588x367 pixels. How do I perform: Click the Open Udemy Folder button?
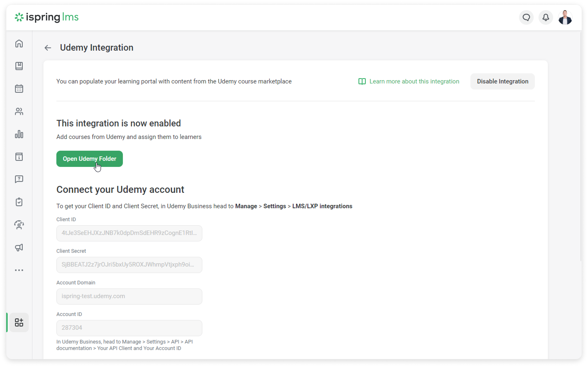click(x=89, y=159)
